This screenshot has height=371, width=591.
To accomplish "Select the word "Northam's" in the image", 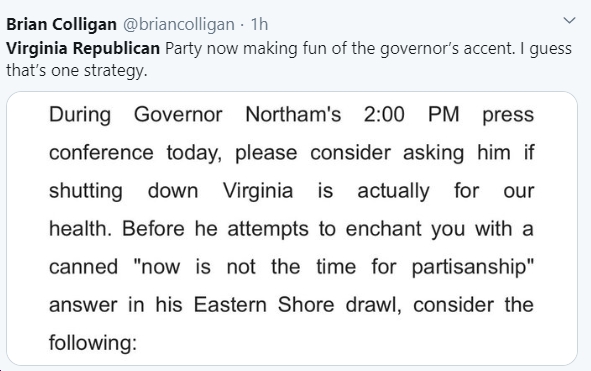I will 293,114.
